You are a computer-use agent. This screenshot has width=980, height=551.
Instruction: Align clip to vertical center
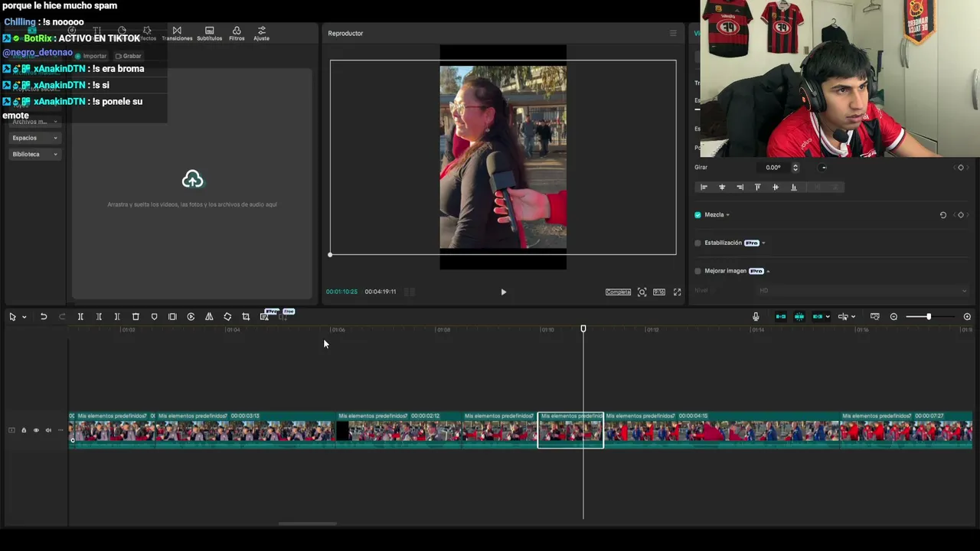[x=776, y=187]
